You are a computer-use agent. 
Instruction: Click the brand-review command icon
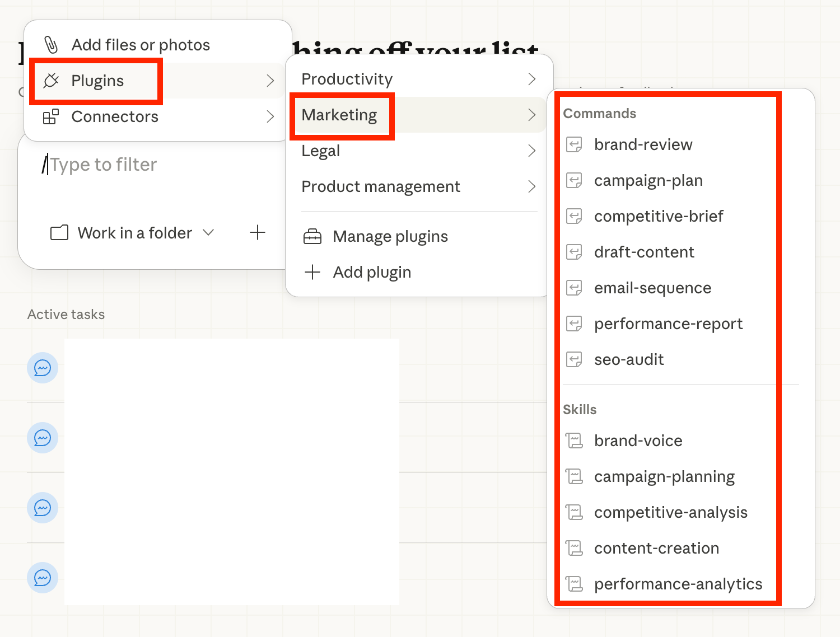point(574,145)
